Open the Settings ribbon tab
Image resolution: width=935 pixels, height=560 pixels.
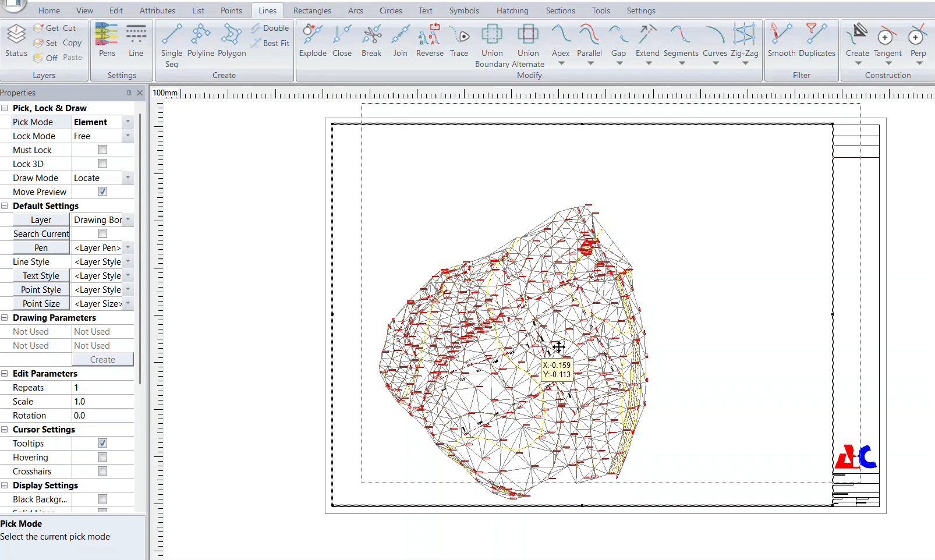(641, 10)
